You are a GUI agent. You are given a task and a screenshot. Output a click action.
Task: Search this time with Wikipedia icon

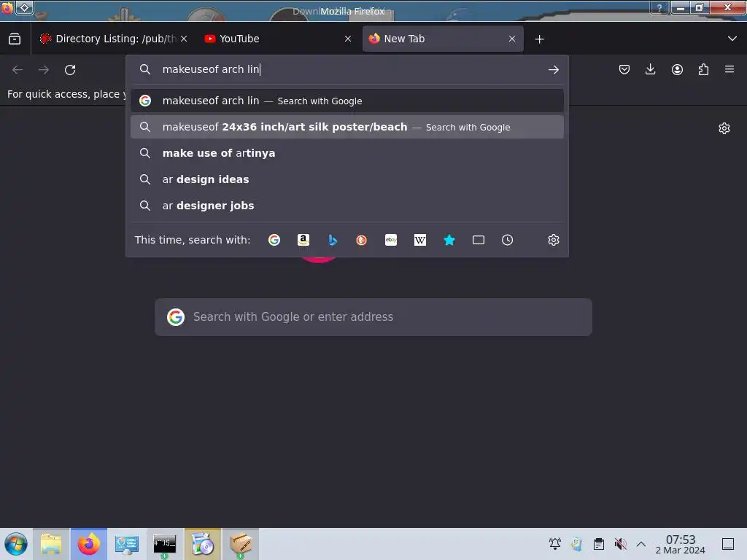[x=420, y=240]
